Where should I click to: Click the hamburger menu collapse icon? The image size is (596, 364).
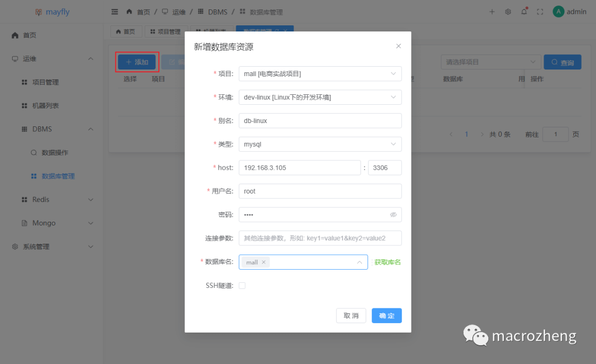[x=115, y=12]
